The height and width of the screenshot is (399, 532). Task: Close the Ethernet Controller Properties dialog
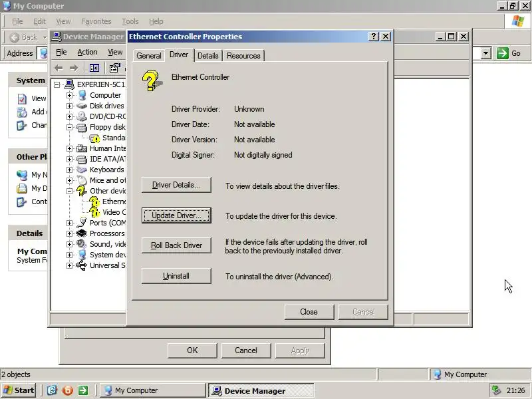pos(309,312)
